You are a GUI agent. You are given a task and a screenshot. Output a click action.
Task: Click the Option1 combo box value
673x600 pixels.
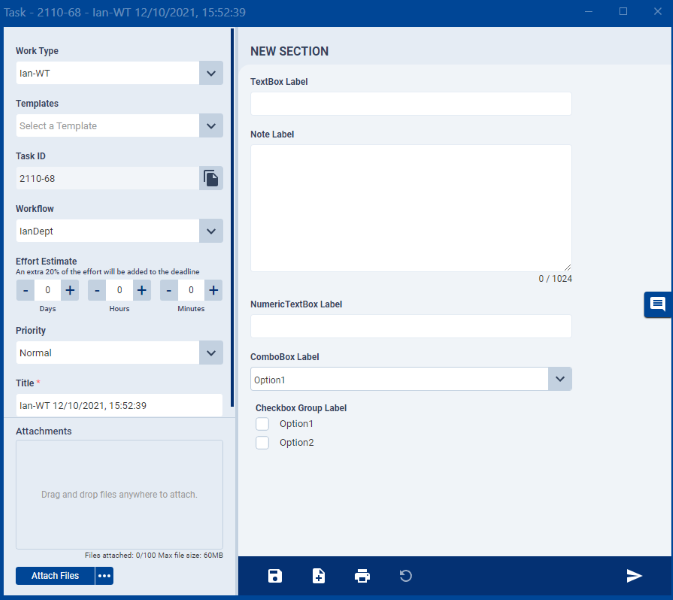[400, 379]
